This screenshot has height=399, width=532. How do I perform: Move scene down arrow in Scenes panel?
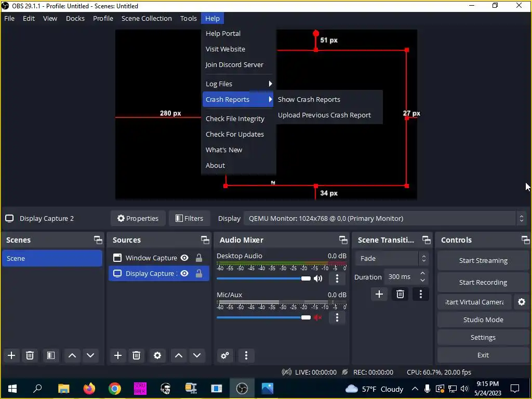[x=90, y=355]
